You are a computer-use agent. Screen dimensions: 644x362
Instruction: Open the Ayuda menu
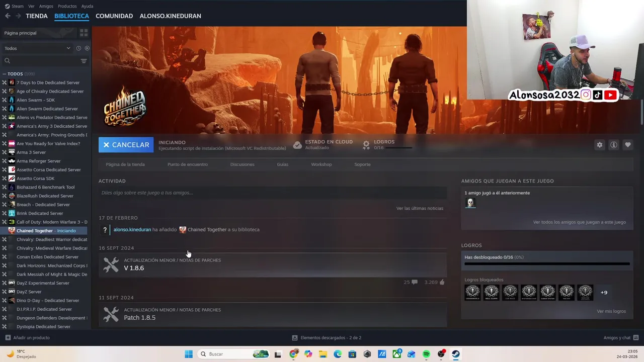click(87, 6)
